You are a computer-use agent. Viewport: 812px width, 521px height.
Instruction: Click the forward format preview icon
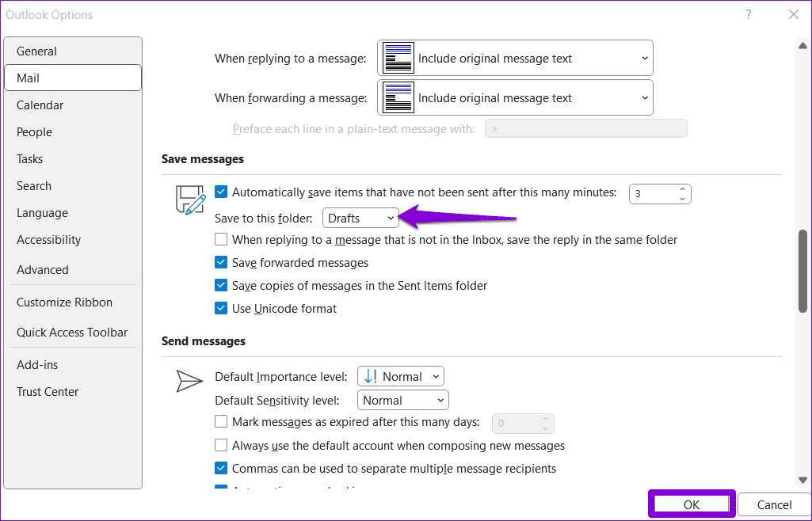(x=398, y=97)
